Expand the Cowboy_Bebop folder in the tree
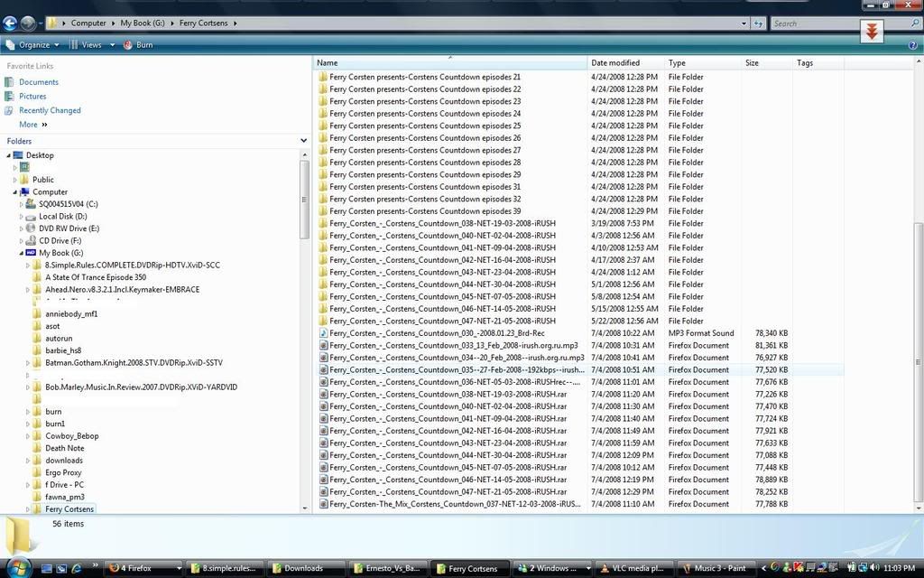 tap(28, 436)
